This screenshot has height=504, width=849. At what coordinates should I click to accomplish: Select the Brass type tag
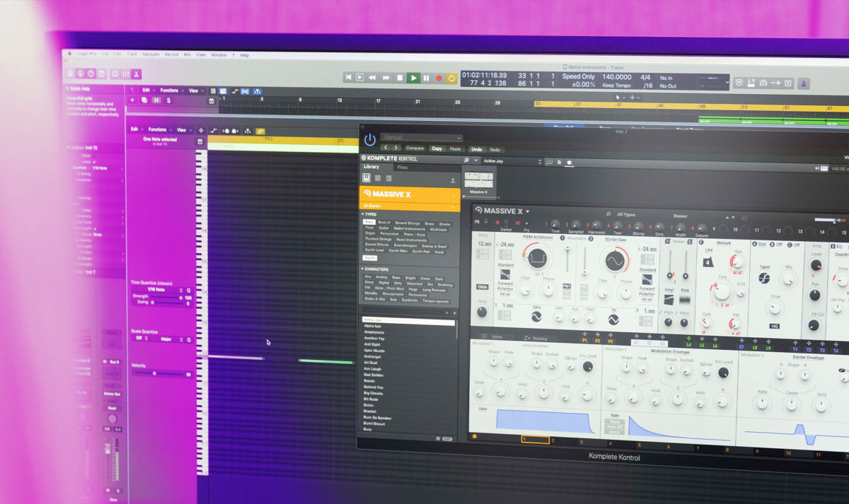coord(429,223)
